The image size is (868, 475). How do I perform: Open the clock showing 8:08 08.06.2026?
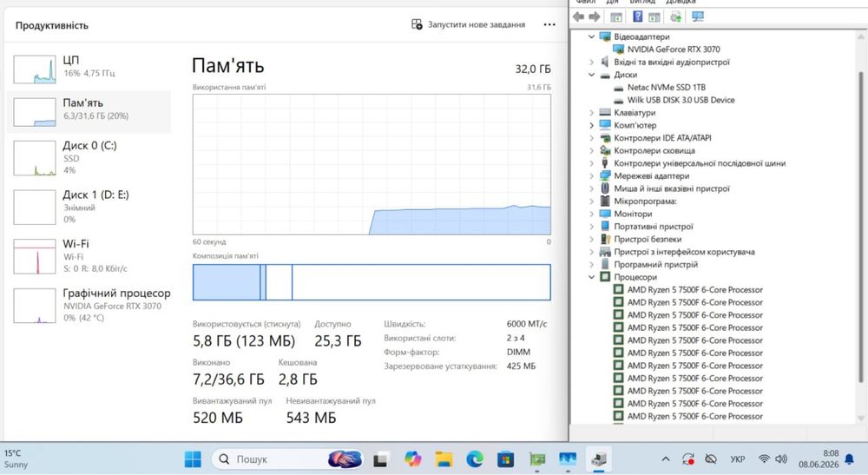(x=819, y=459)
